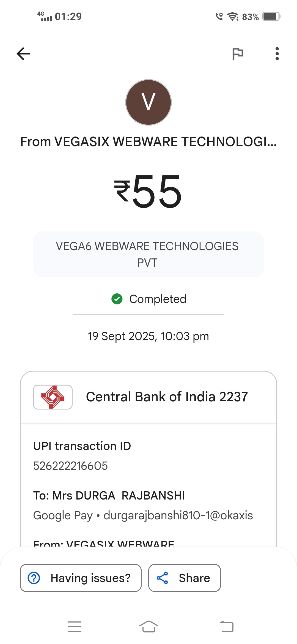The width and height of the screenshot is (297, 644).
Task: Tap the brown V profile avatar
Action: click(148, 102)
